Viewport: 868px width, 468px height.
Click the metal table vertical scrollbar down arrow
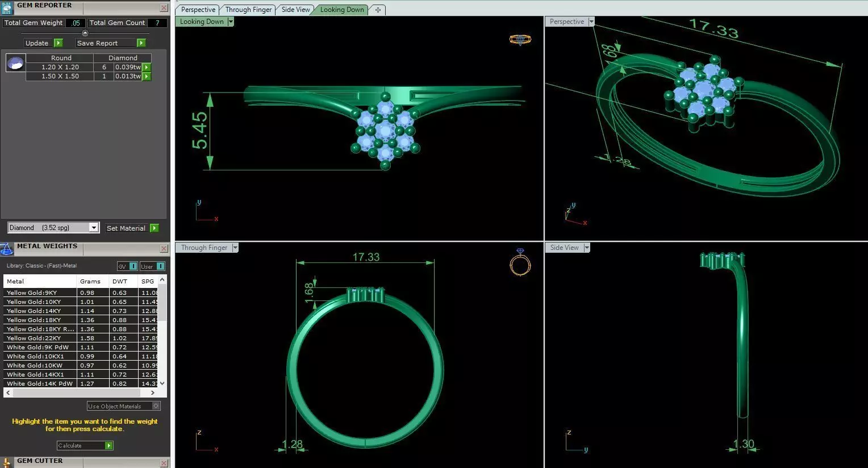point(162,383)
